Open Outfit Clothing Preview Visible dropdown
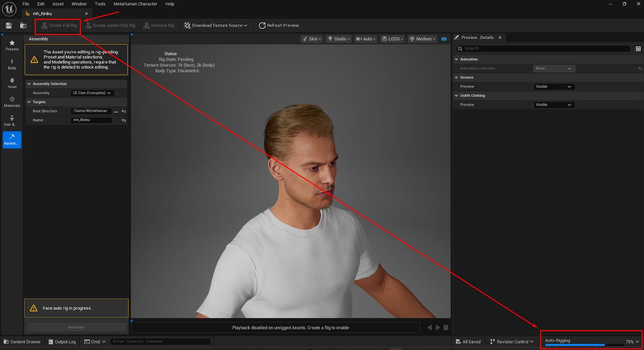Viewport: 644px width, 350px height. pos(554,105)
